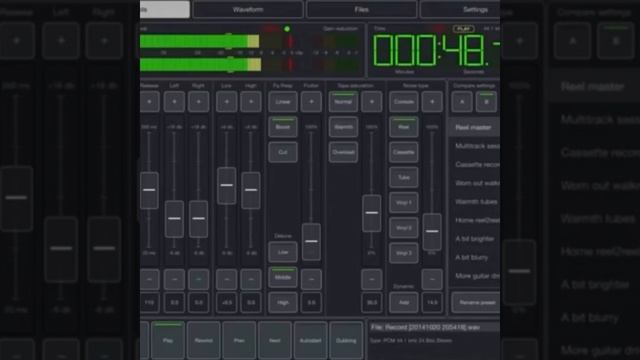Select the Cassette recorder preset
Image resolution: width=640 pixels, height=360 pixels.
point(474,164)
